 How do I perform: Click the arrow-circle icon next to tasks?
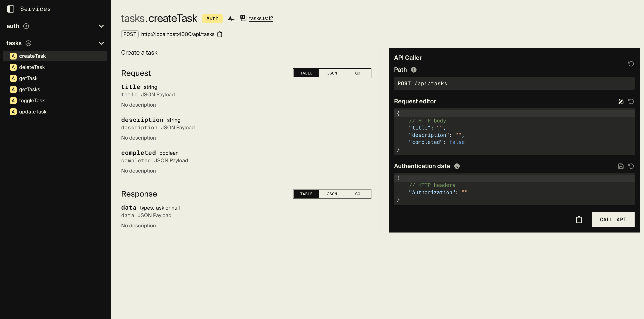coord(28,43)
